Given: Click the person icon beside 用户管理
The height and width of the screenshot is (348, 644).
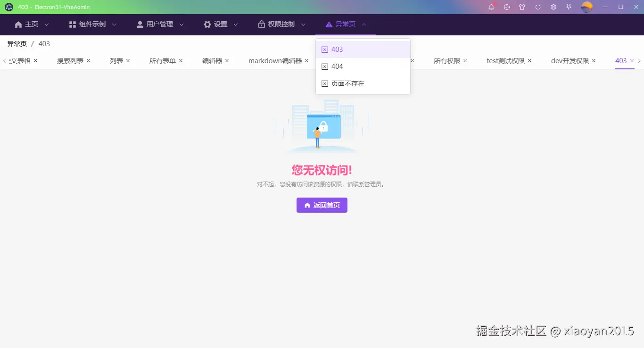Looking at the screenshot, I should pyautogui.click(x=140, y=25).
